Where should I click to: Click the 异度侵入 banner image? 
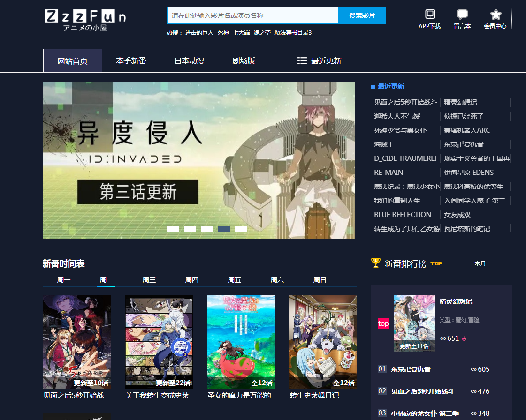click(x=198, y=161)
